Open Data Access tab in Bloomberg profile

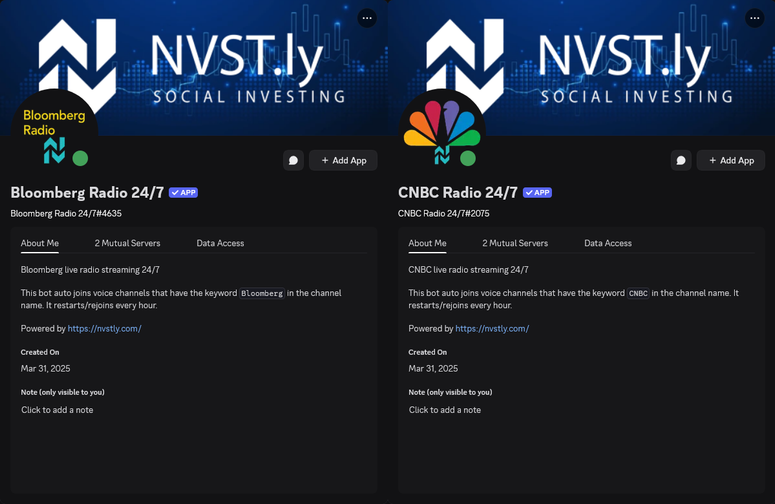point(220,243)
